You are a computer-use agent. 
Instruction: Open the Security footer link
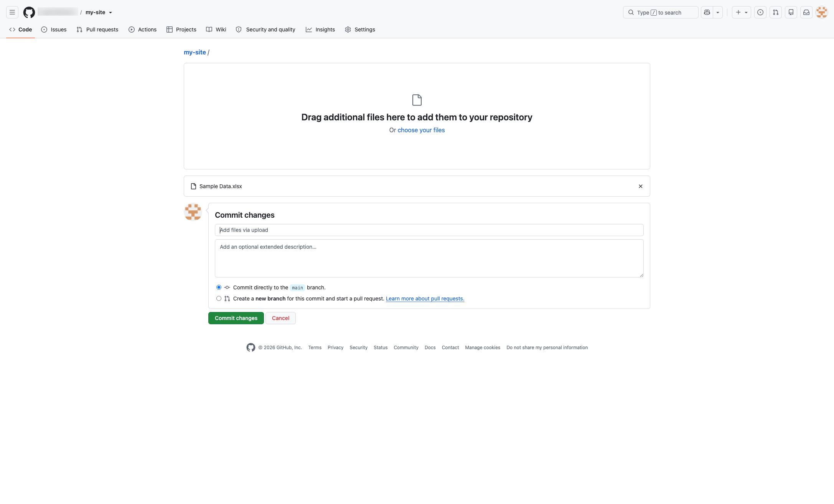click(358, 348)
